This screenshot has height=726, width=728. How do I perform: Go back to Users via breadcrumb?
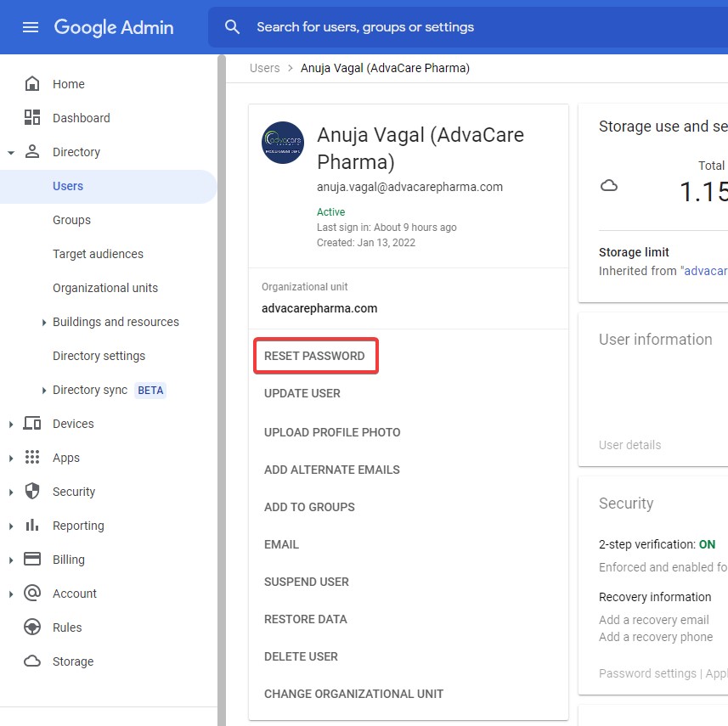pos(265,68)
